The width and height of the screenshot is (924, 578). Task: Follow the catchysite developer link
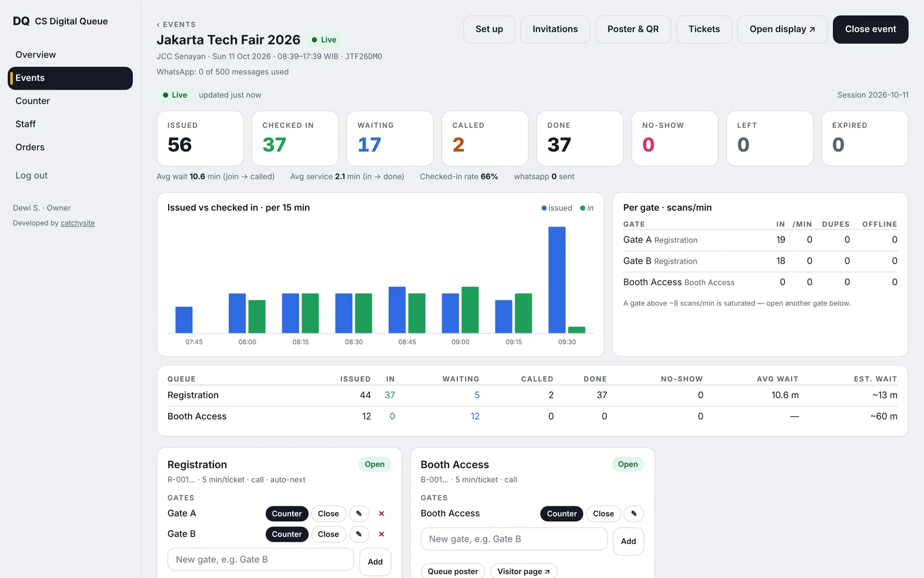(x=77, y=223)
